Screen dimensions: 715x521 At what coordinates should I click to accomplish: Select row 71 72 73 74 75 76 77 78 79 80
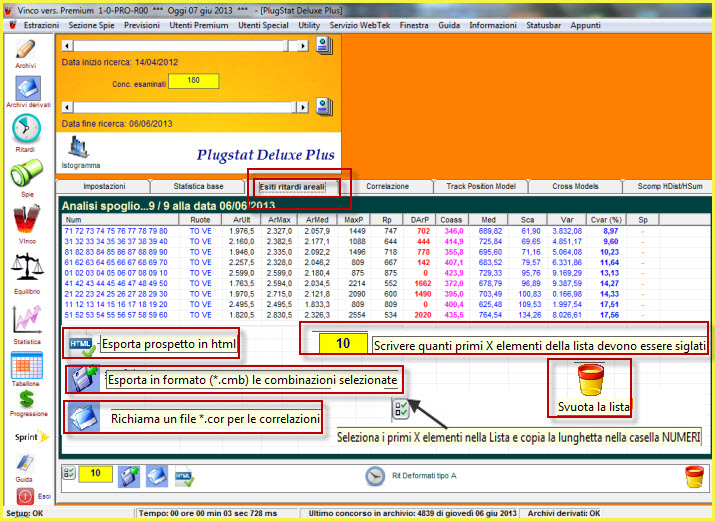click(360, 231)
